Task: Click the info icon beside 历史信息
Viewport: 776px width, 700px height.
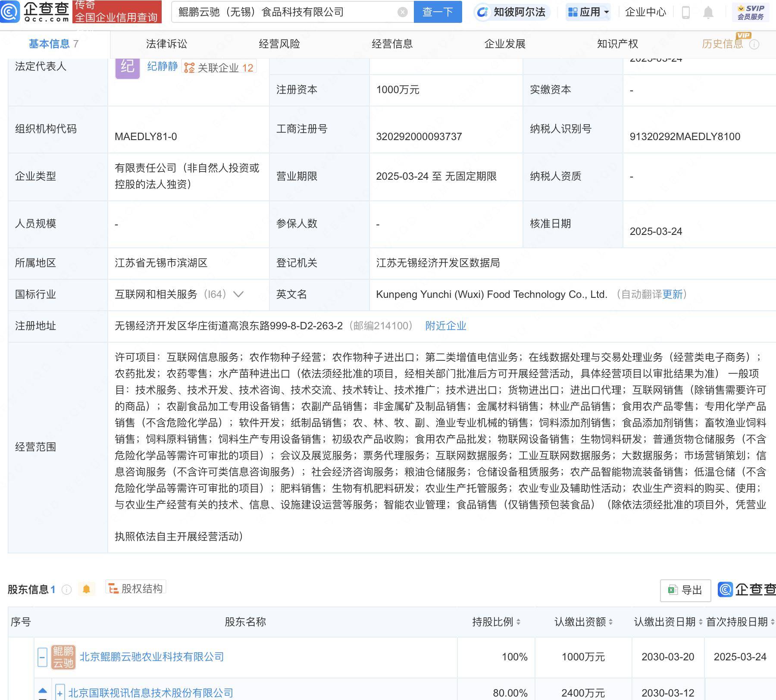Action: tap(754, 44)
